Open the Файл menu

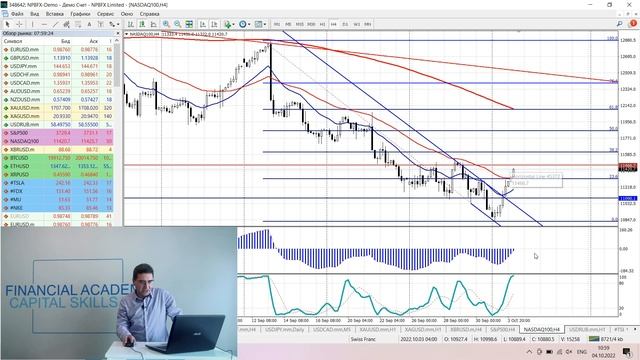17,14
